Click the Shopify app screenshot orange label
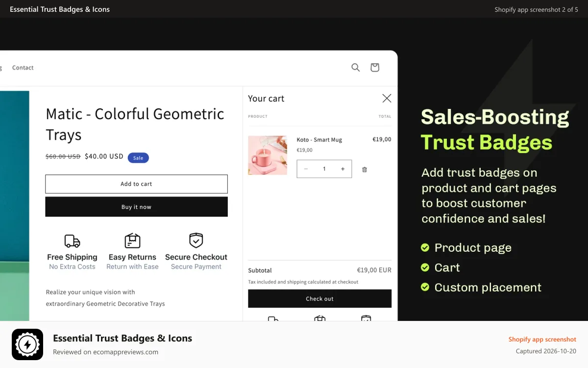588x368 pixels. click(x=542, y=340)
